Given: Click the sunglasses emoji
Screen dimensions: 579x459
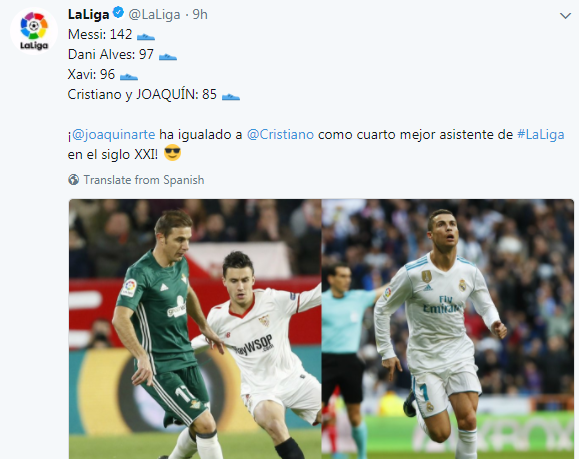Looking at the screenshot, I should (x=172, y=153).
